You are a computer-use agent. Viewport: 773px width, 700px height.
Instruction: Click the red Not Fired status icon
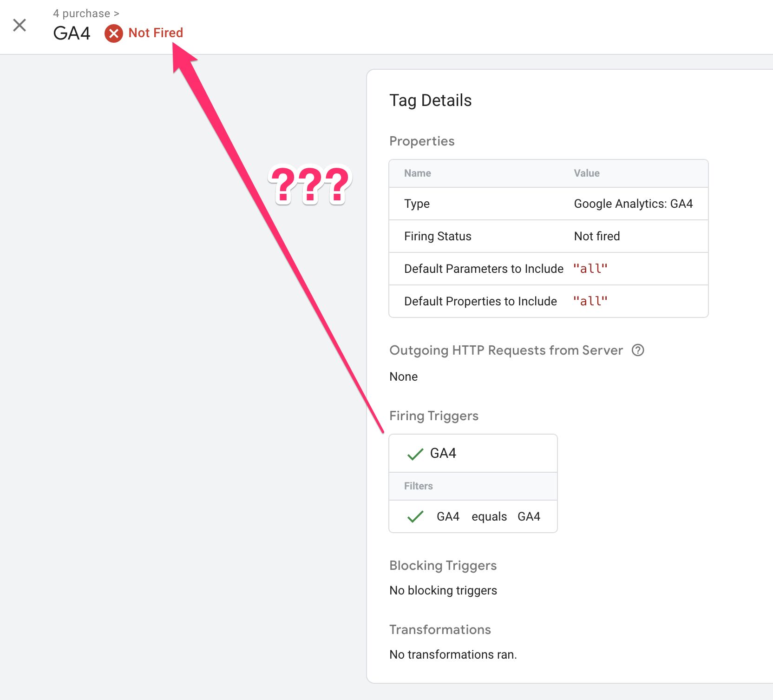114,33
